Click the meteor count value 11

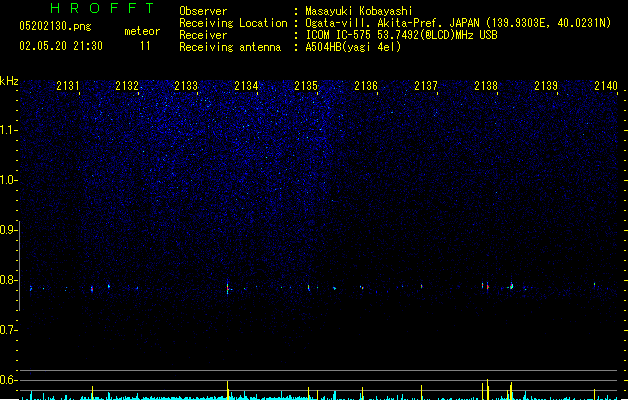pyautogui.click(x=145, y=46)
